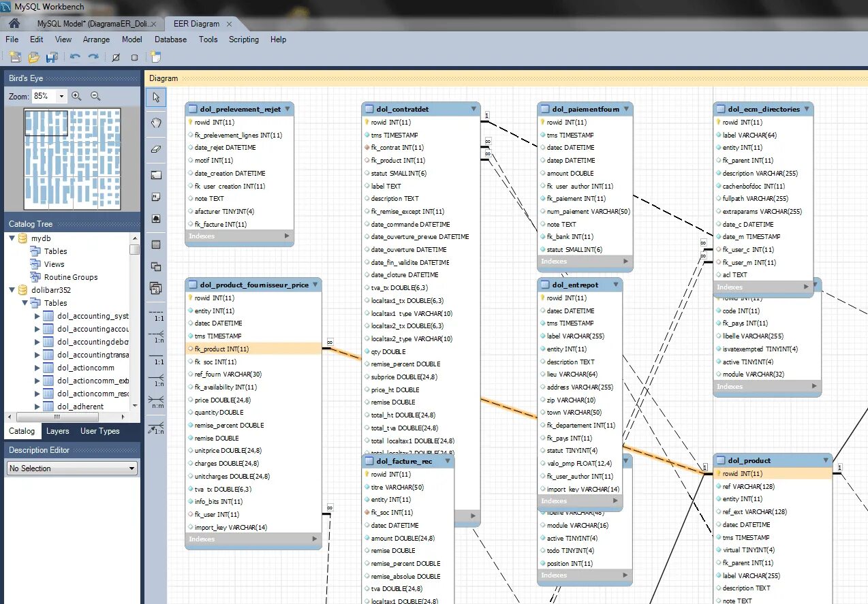Choose dashed 1:n non-identifying relationship tool
The height and width of the screenshot is (604, 868).
(x=157, y=336)
